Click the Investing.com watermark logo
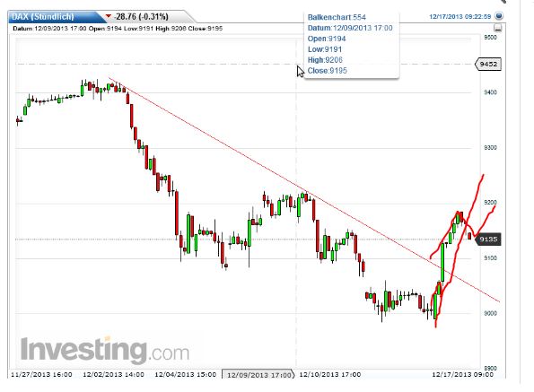The image size is (534, 392). coord(105,350)
